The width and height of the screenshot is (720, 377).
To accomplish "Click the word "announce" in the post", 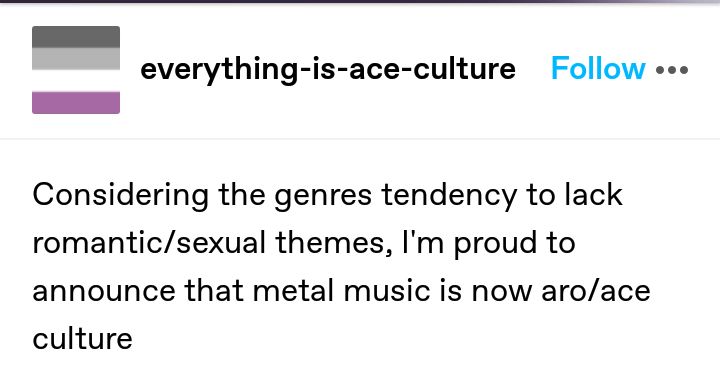I will [x=104, y=292].
